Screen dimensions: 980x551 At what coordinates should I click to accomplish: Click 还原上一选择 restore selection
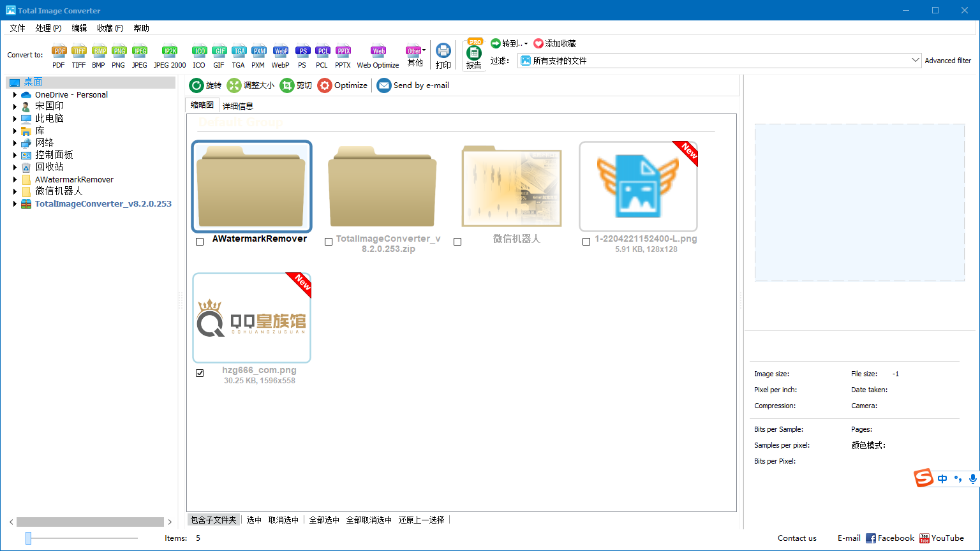421,520
